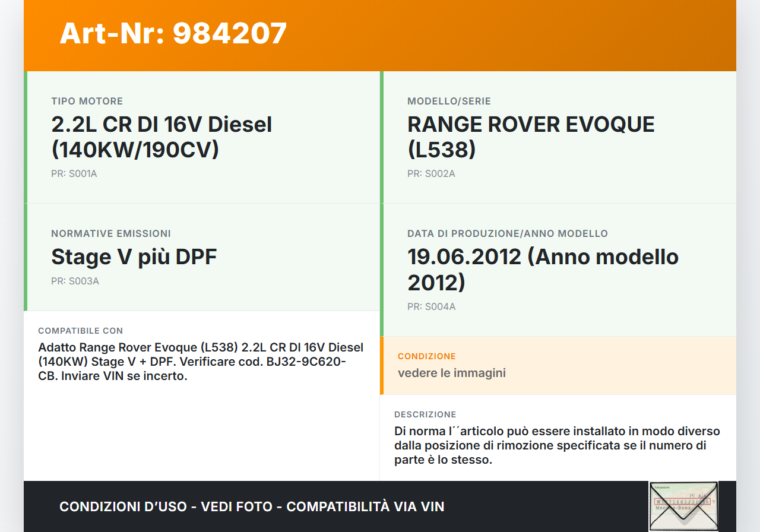Select the Art-Nr: 984207 header
Screen dimensions: 760x532
(172, 34)
